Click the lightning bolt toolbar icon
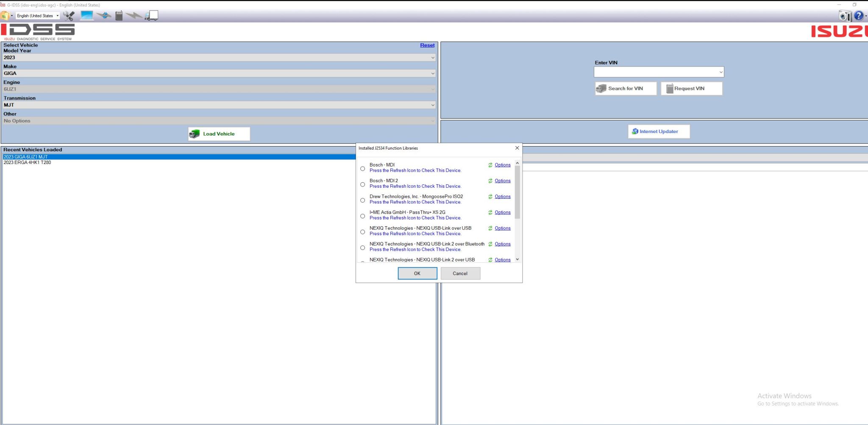868x425 pixels. tap(134, 15)
